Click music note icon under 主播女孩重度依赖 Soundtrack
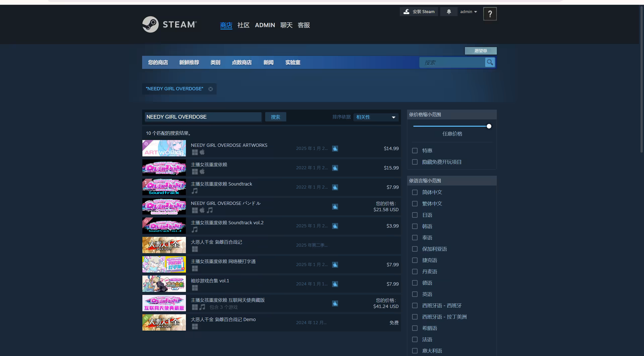644x356 pixels. coord(195,191)
